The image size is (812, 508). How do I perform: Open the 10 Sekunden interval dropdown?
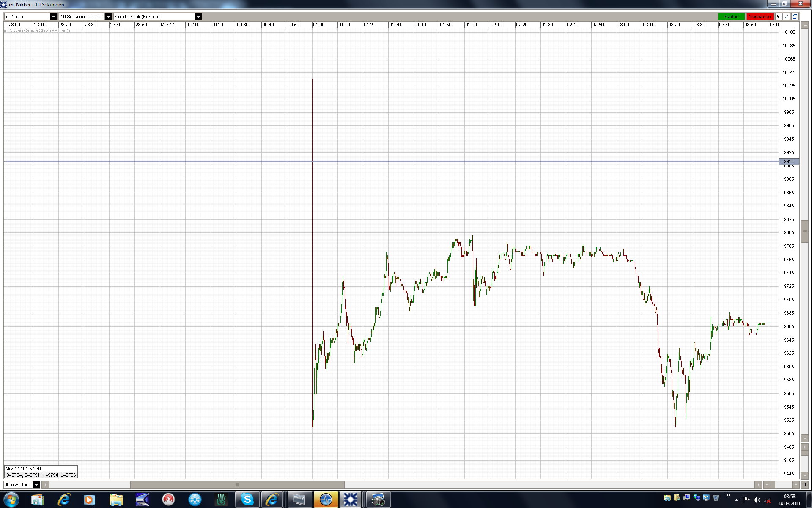(x=108, y=17)
